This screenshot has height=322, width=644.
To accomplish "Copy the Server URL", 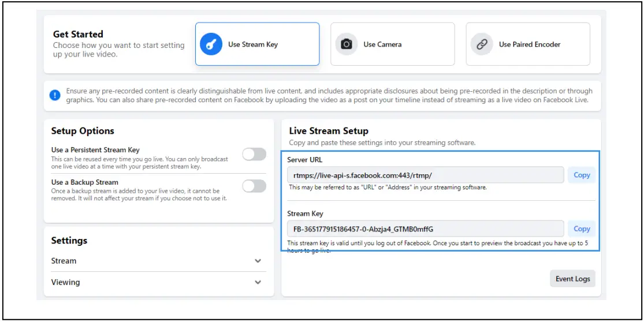I will tap(582, 175).
